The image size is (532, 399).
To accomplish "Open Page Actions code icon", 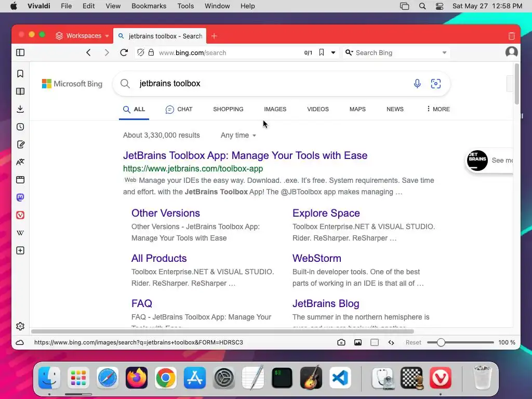I will [391, 342].
